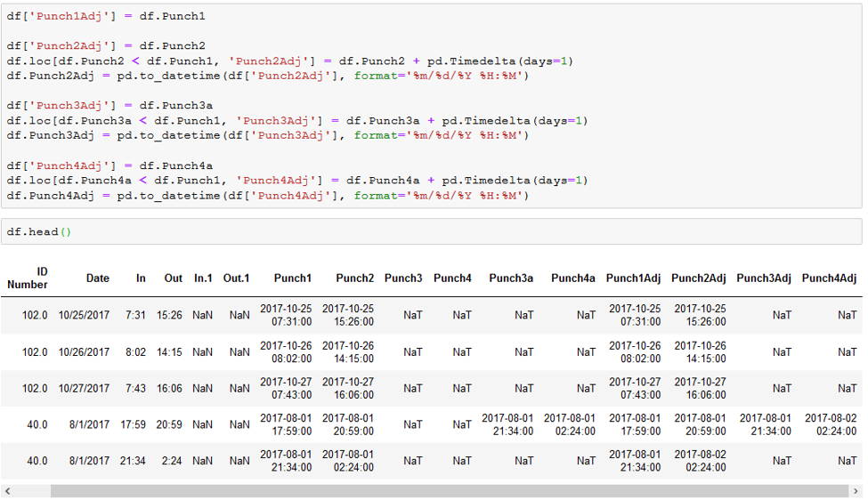Click the 14:15 Out time cell
Viewport: 868px width, 500px height.
[x=169, y=352]
